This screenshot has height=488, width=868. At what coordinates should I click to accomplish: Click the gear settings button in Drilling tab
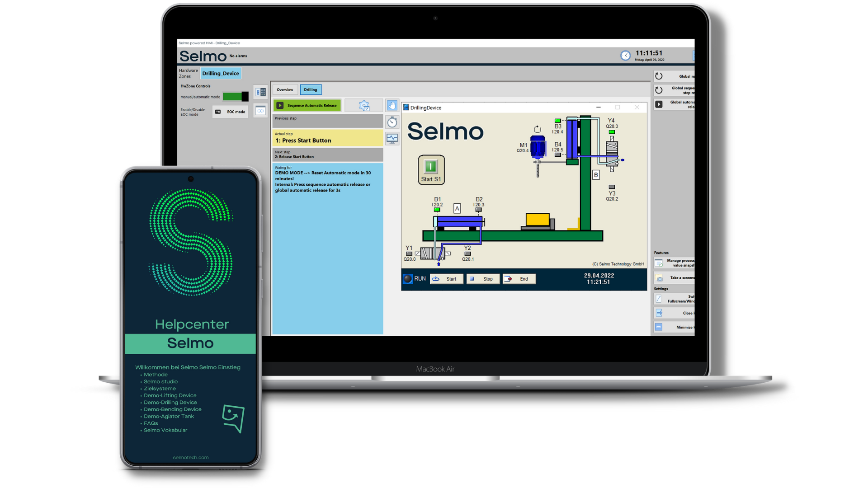coord(364,106)
